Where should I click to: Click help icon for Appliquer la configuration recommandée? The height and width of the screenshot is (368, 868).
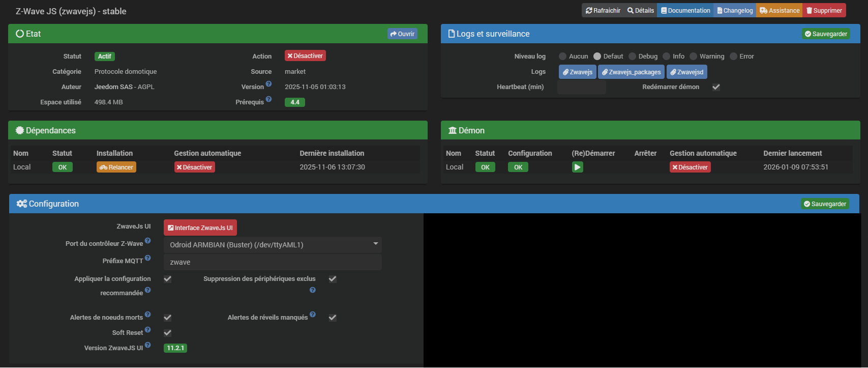[147, 290]
